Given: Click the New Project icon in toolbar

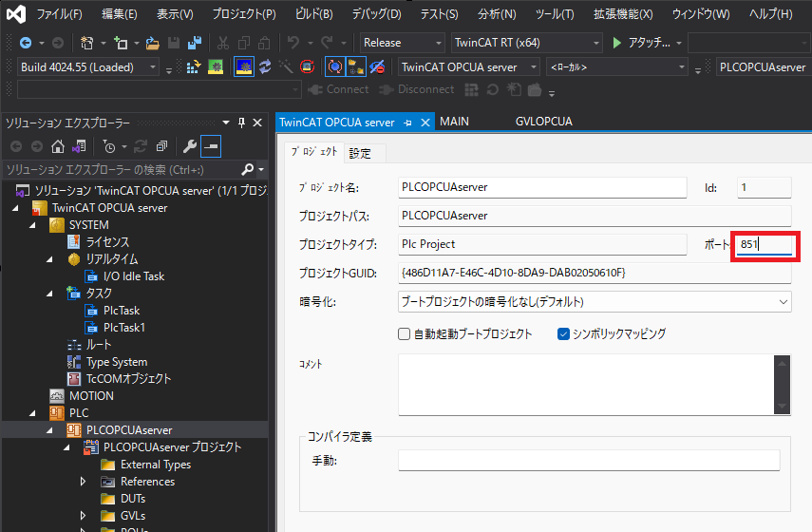Looking at the screenshot, I should [x=86, y=43].
